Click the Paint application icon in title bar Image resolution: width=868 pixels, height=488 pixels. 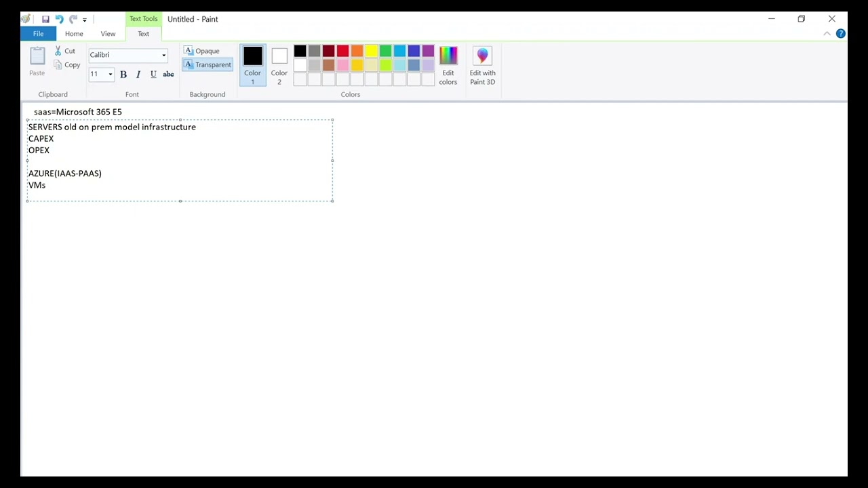pyautogui.click(x=26, y=19)
